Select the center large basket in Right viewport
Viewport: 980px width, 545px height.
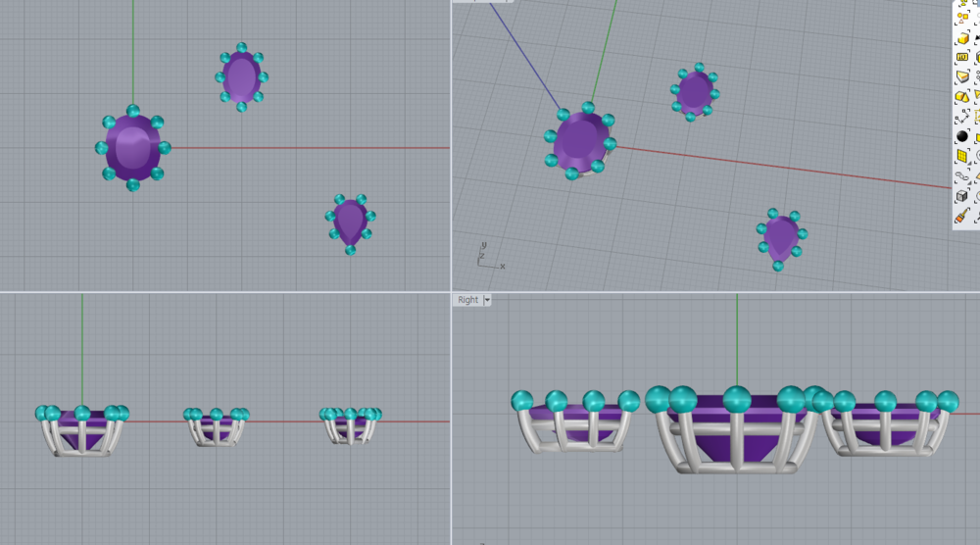(739, 436)
